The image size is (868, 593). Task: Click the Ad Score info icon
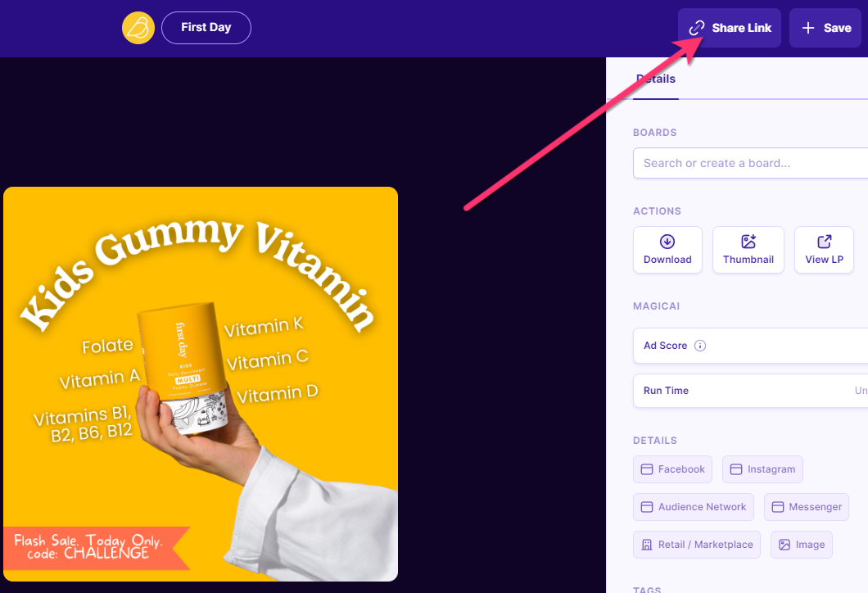[x=699, y=346]
